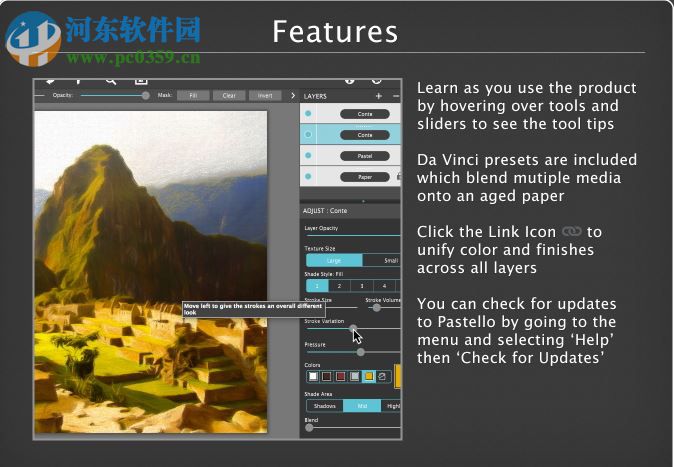Image resolution: width=674 pixels, height=467 pixels.
Task: Remove layer using the minus icon beside LAYERS
Action: pyautogui.click(x=396, y=96)
